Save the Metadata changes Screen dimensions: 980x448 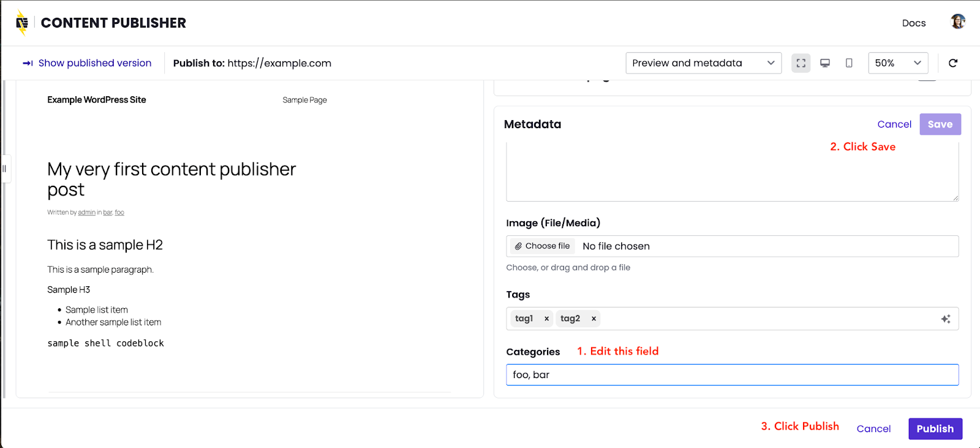pos(940,124)
